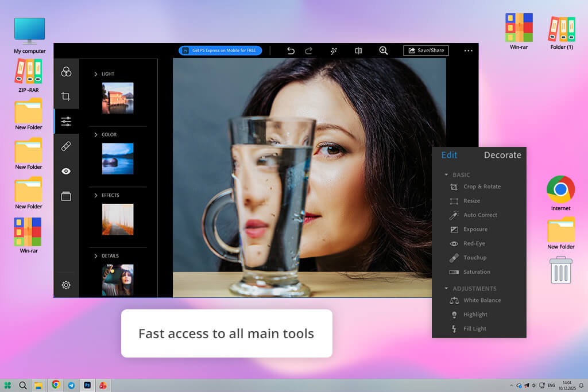Choose Exposure in Edit panel

point(469,230)
